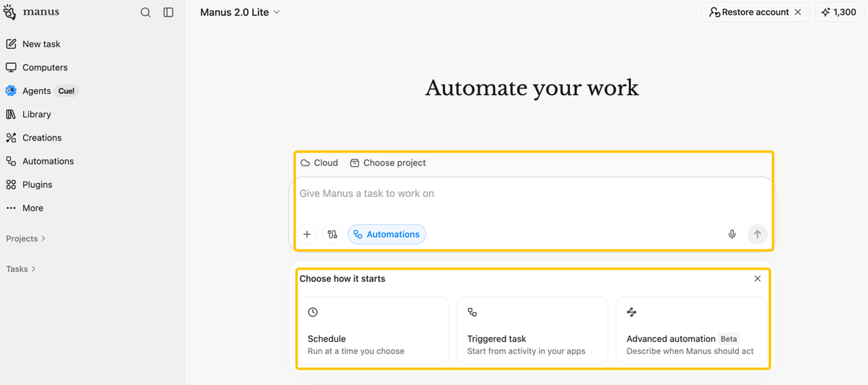This screenshot has width=868, height=385.
Task: Send the task with the up arrow
Action: pyautogui.click(x=757, y=234)
